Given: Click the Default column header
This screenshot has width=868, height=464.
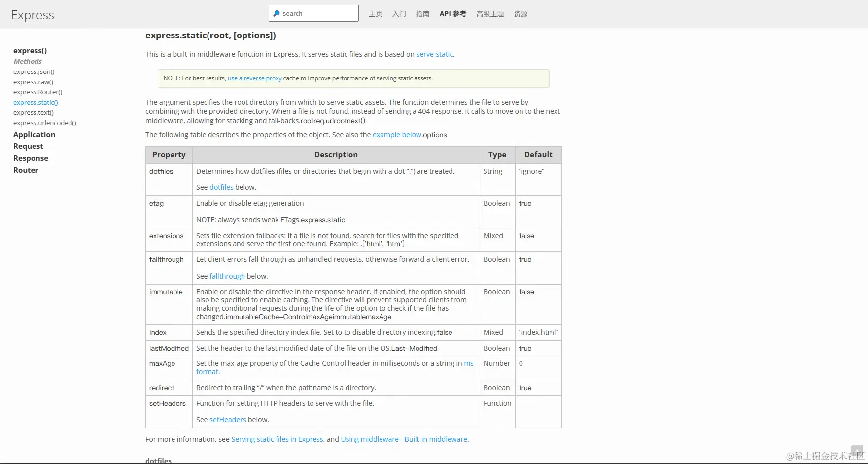Looking at the screenshot, I should click(x=538, y=155).
